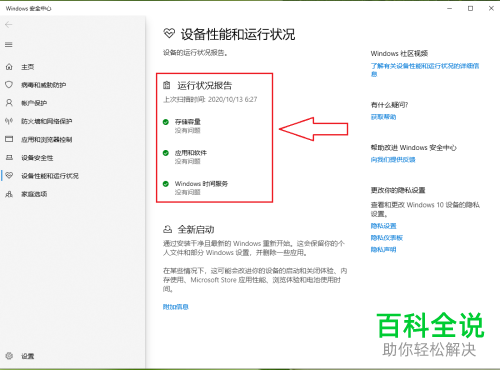Click the 附加信息 link under 全新启动
This screenshot has height=370, width=500.
[176, 307]
